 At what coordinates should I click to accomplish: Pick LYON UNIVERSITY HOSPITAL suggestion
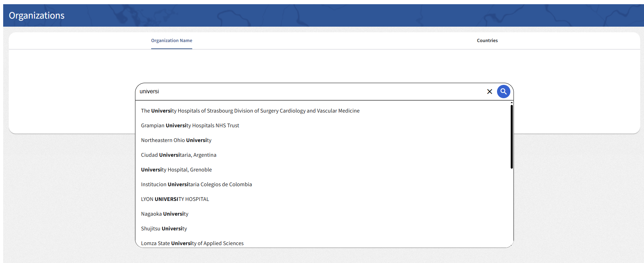click(x=175, y=199)
